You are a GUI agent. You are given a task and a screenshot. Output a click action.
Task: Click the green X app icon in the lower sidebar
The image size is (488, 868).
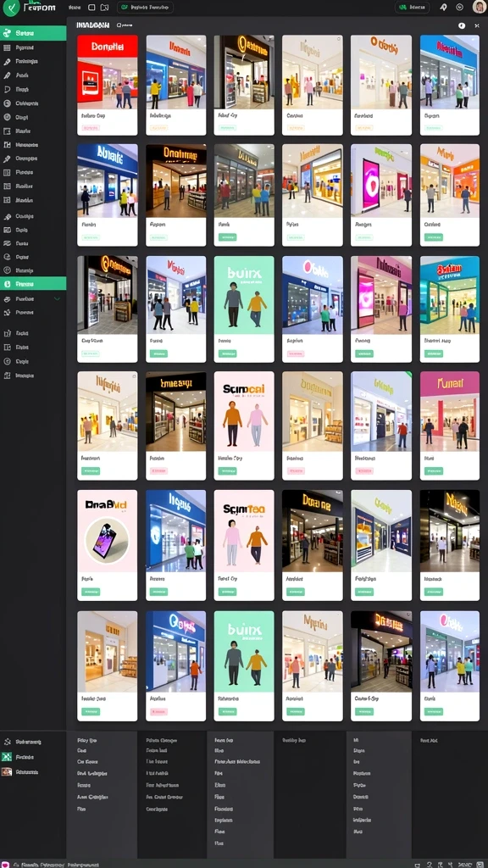pos(7,757)
